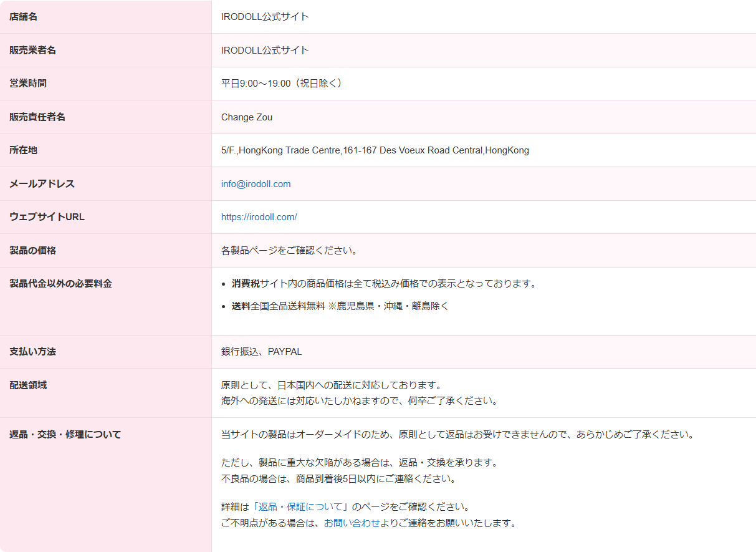The height and width of the screenshot is (552, 756).
Task: Open the info@irodoll.com email link
Action: point(256,184)
